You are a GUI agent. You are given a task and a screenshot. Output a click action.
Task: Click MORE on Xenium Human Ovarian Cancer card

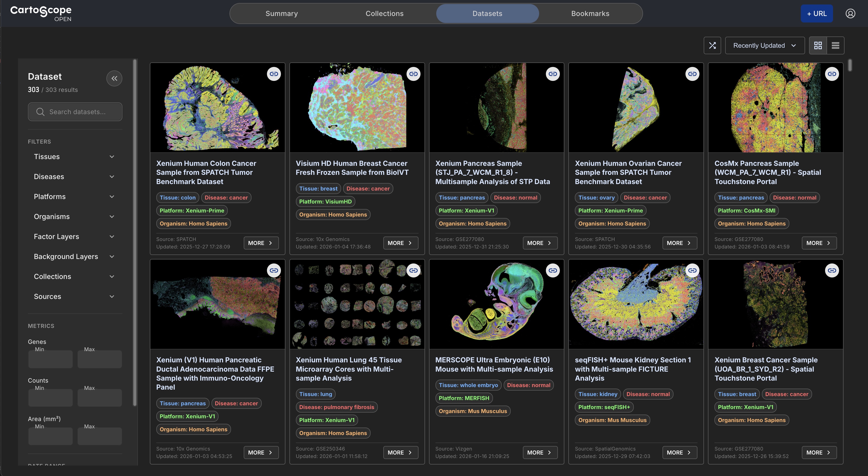679,243
